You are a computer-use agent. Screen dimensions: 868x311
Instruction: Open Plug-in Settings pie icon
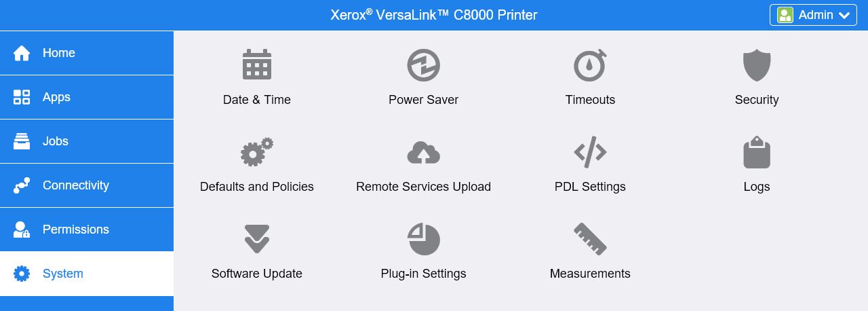pos(424,239)
